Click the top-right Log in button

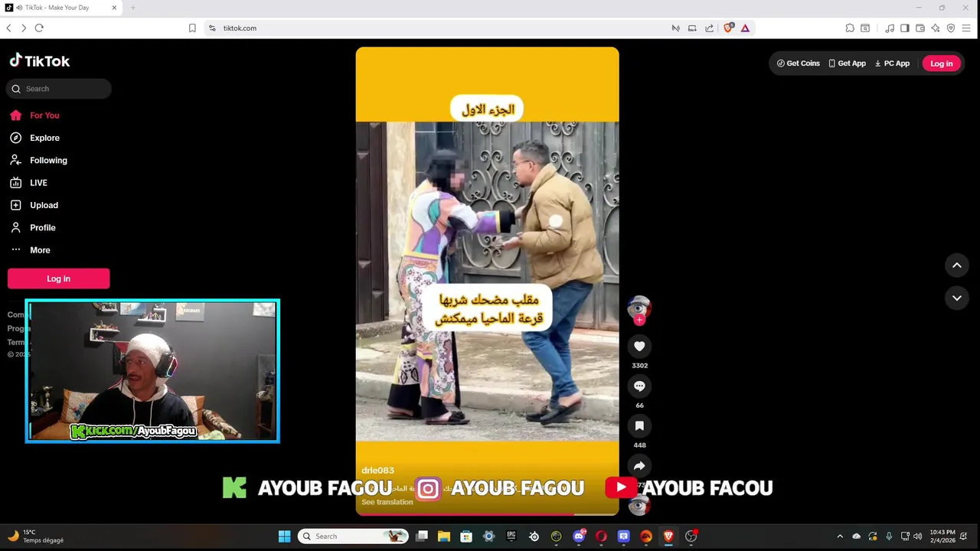coord(941,64)
